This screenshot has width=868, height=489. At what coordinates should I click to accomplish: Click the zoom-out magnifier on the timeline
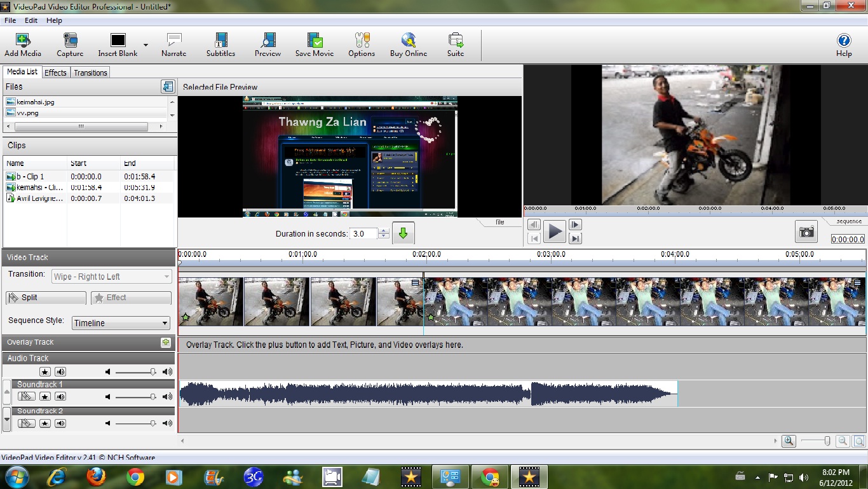click(843, 441)
